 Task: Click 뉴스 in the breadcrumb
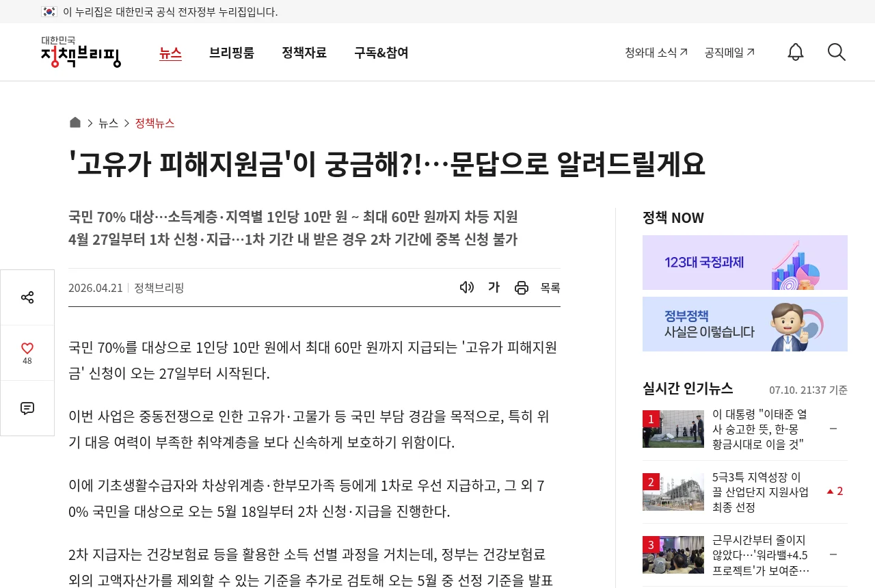(x=108, y=123)
